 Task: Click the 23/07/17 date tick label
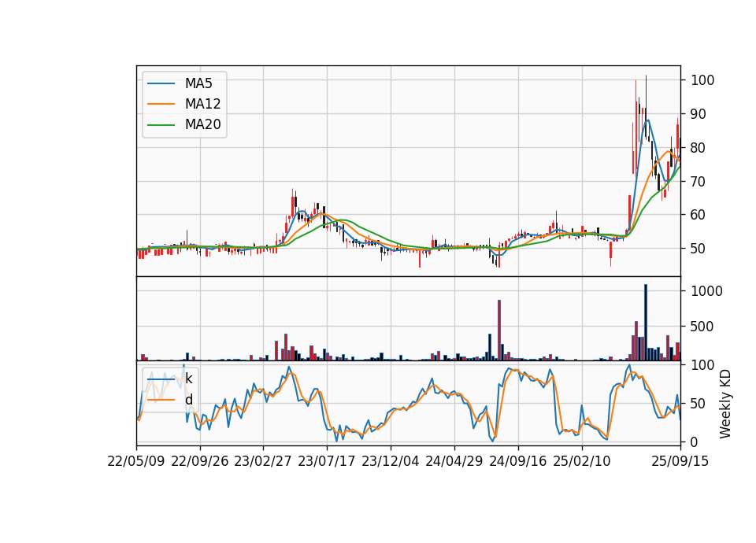(326, 461)
